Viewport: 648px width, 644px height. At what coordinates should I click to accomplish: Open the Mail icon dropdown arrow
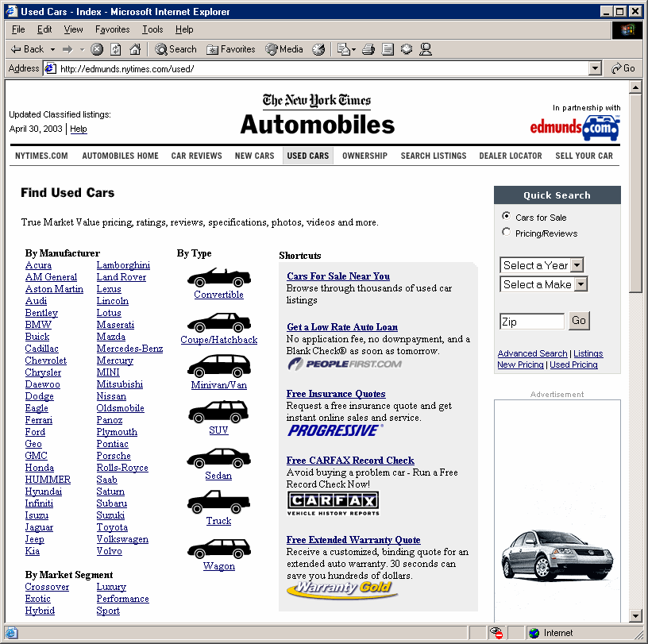[353, 49]
